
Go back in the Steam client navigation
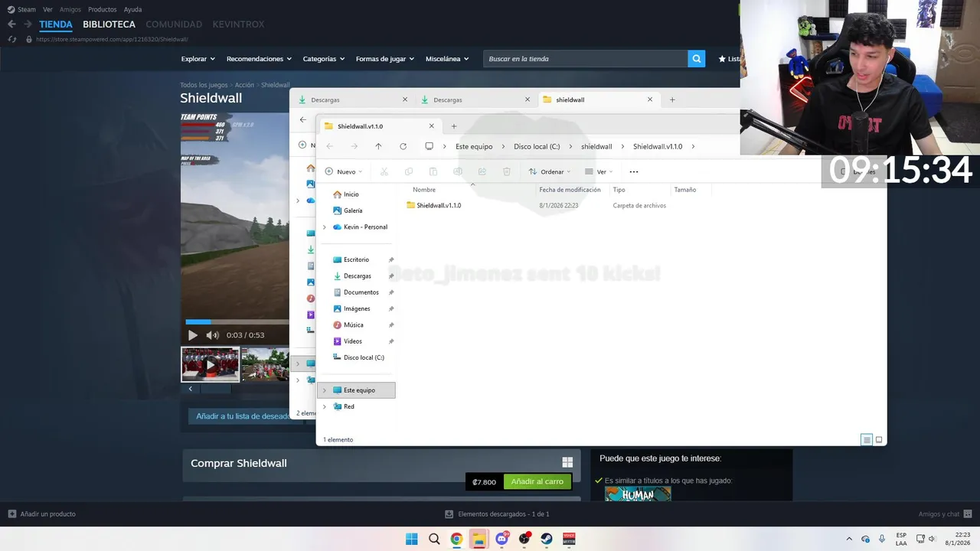[11, 24]
